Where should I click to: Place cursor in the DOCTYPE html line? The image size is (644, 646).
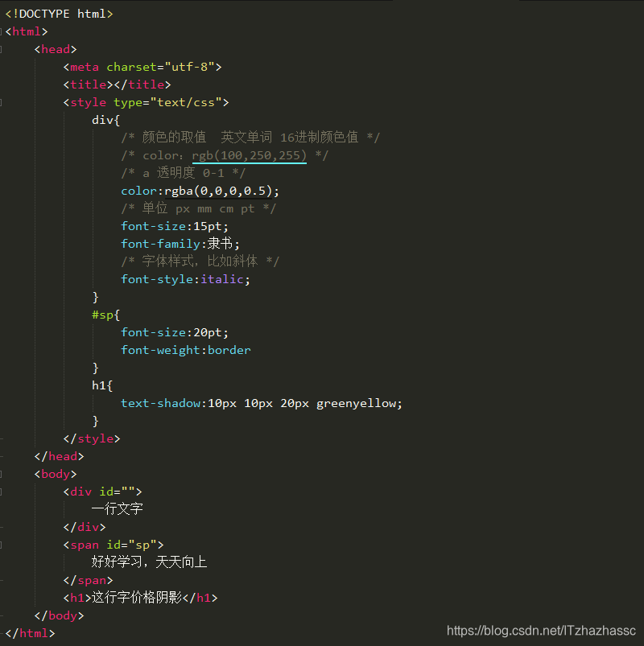pos(59,14)
